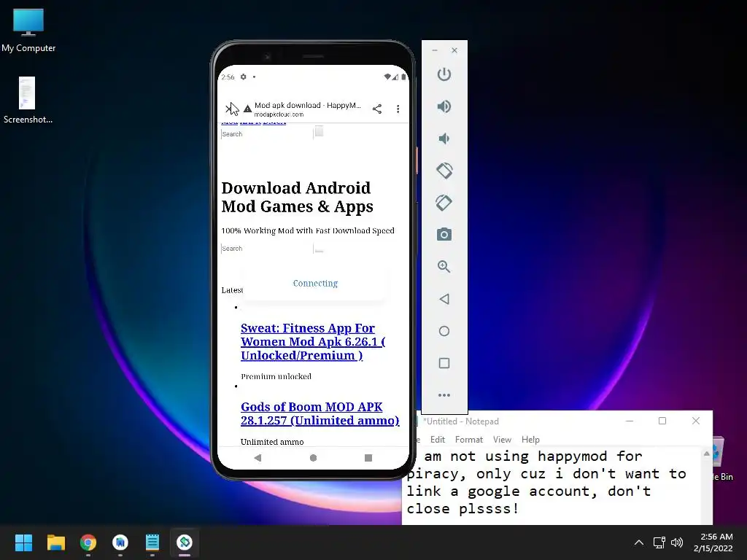Tap Android home button on phone screen
The image size is (747, 560).
(x=313, y=458)
